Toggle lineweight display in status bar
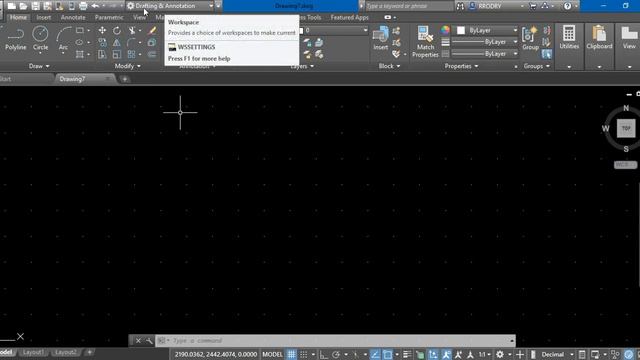The image size is (640, 360). [x=407, y=354]
